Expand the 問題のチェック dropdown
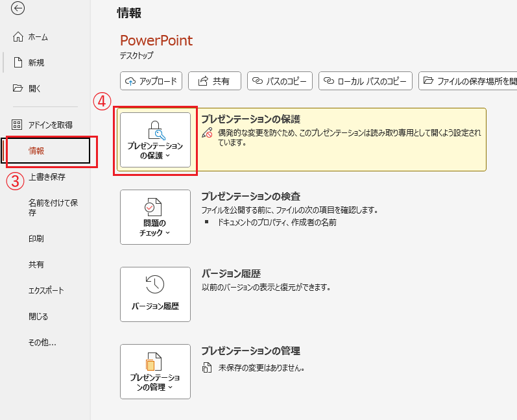Viewport: 517px width, 420px height. (155, 217)
